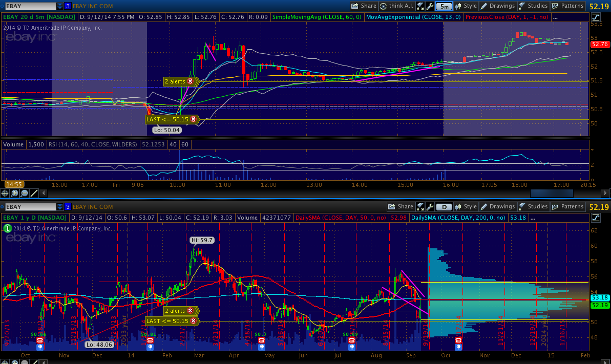
Task: Click the lower chart quick study flask icon
Action: tap(420, 207)
